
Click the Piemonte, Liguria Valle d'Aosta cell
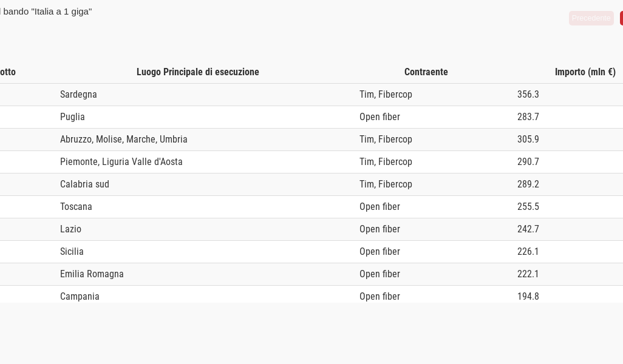click(121, 162)
